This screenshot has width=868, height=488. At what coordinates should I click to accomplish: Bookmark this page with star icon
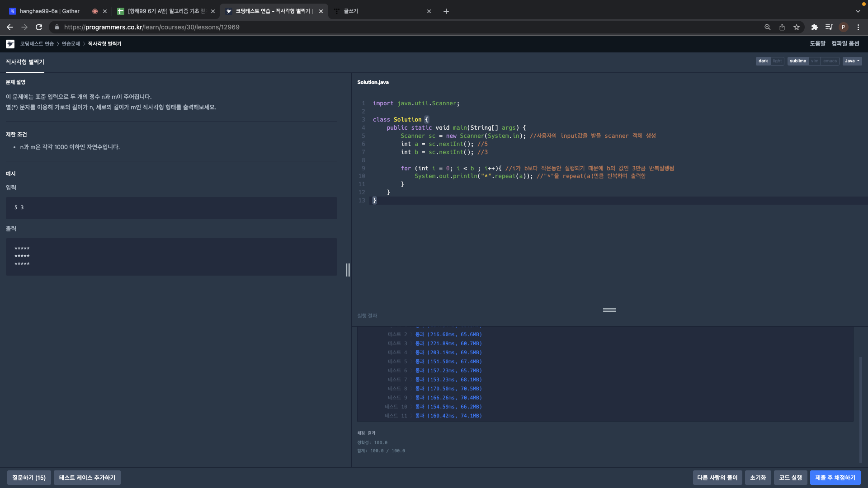click(x=796, y=27)
